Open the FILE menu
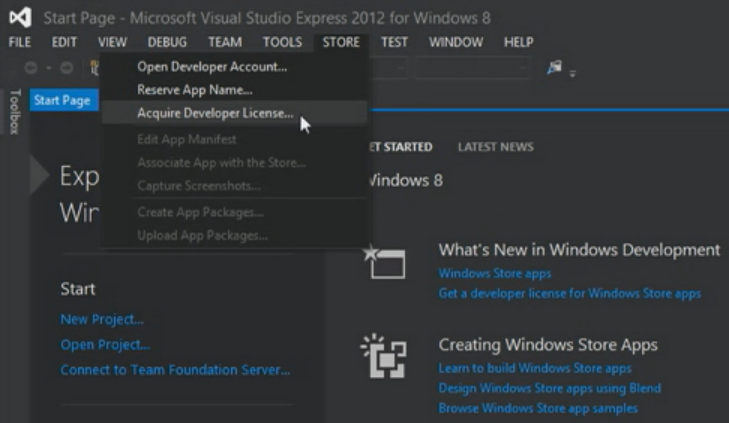The image size is (729, 423). coord(20,42)
